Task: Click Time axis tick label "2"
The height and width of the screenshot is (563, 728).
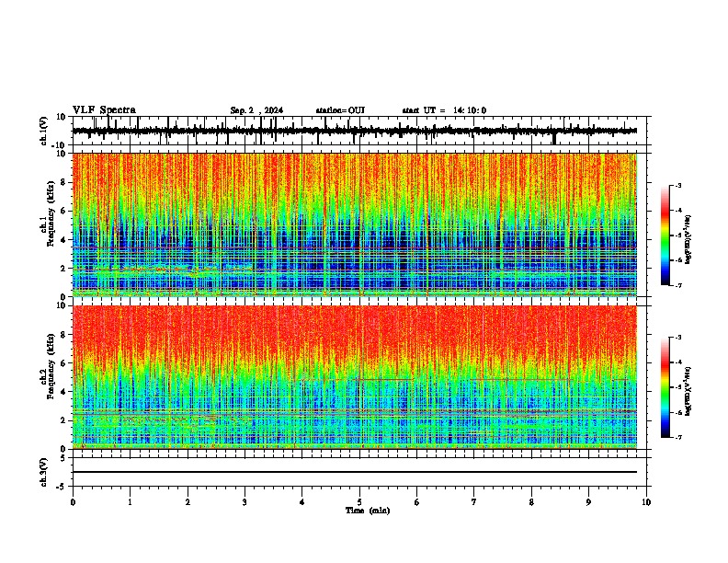Action: click(188, 502)
